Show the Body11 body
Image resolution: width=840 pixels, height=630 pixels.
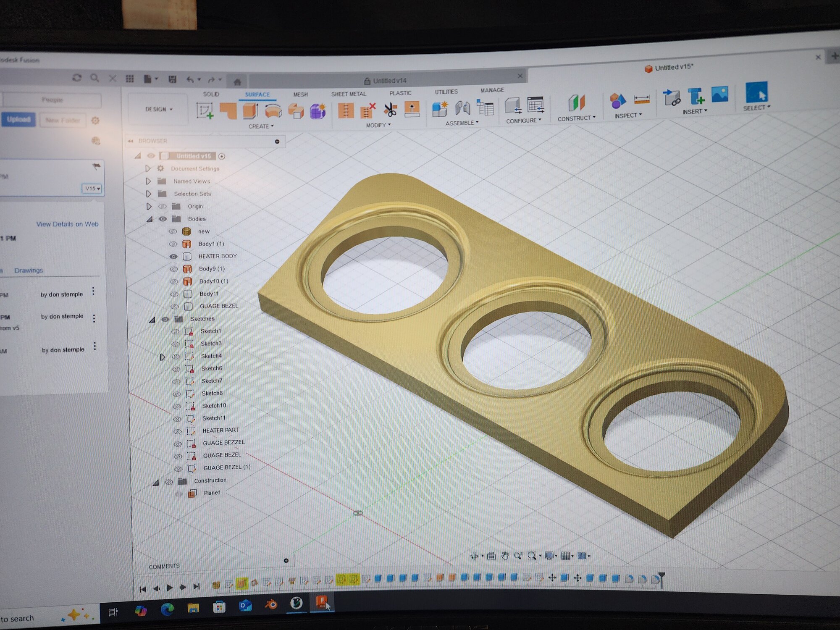click(x=174, y=294)
